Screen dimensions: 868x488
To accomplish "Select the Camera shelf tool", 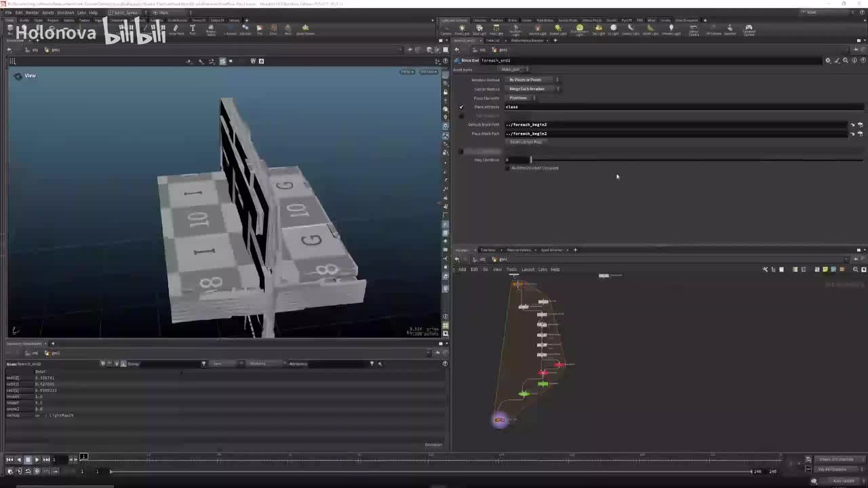I will (x=446, y=30).
